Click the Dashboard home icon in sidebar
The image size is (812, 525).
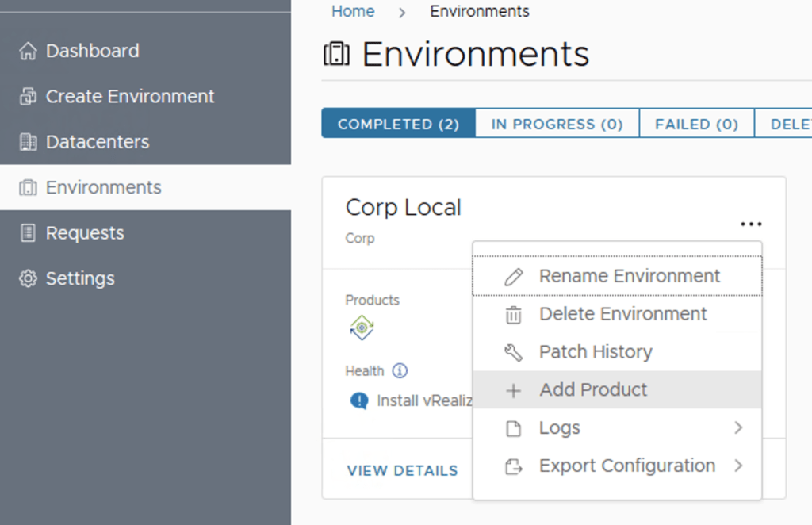coord(28,52)
